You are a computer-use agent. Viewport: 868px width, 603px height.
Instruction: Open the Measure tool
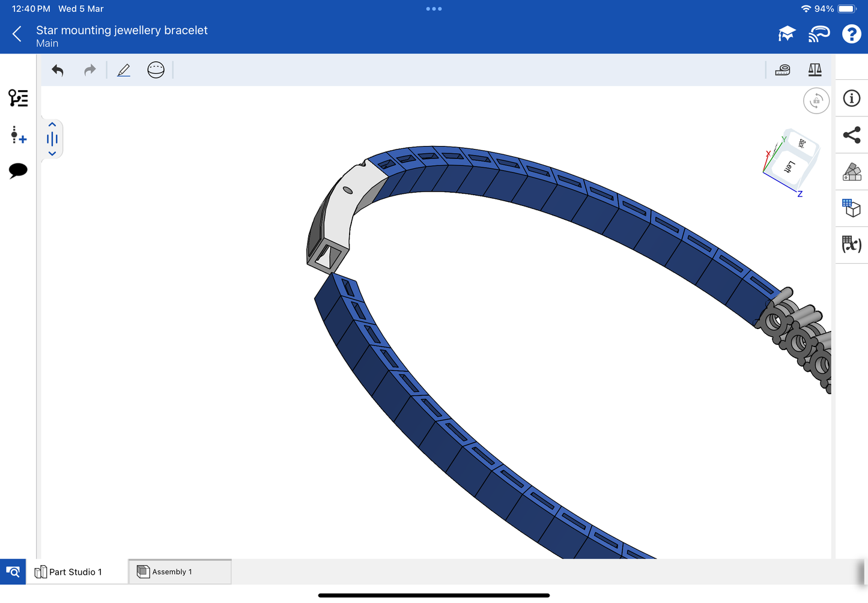(782, 70)
